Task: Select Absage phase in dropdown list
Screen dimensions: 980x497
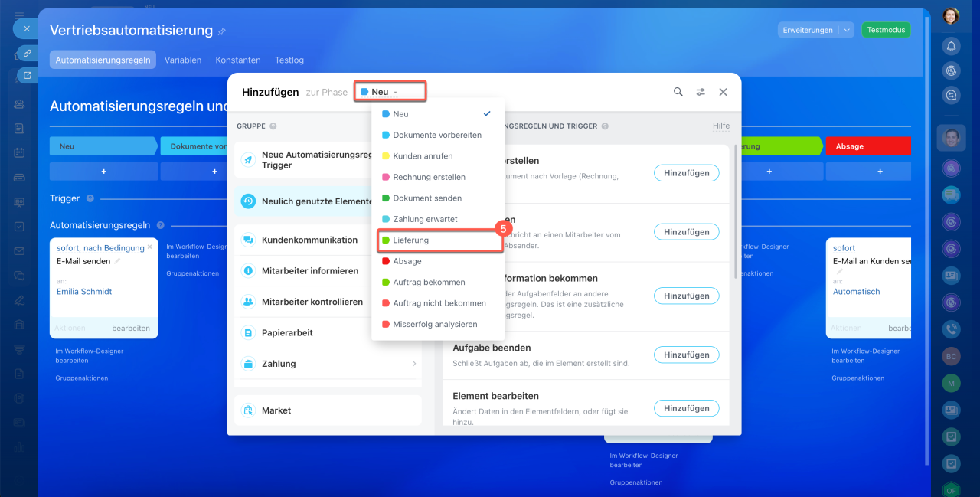Action: point(438,261)
